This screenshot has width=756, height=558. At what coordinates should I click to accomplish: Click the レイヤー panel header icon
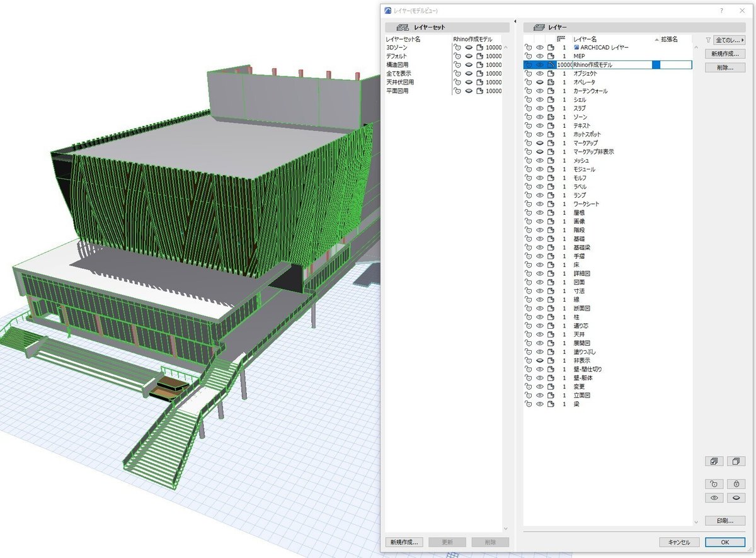[539, 28]
